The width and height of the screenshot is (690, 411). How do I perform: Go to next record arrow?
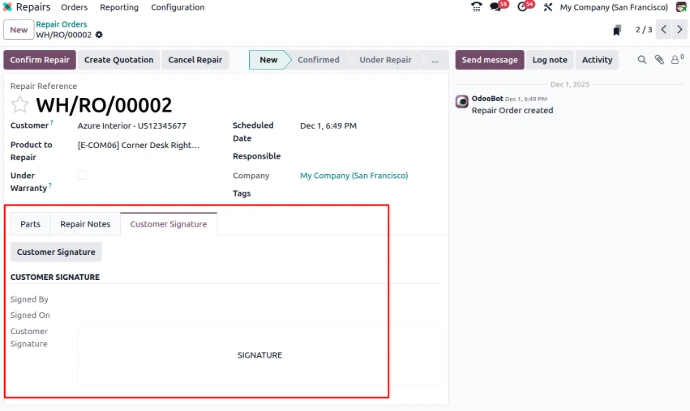680,30
